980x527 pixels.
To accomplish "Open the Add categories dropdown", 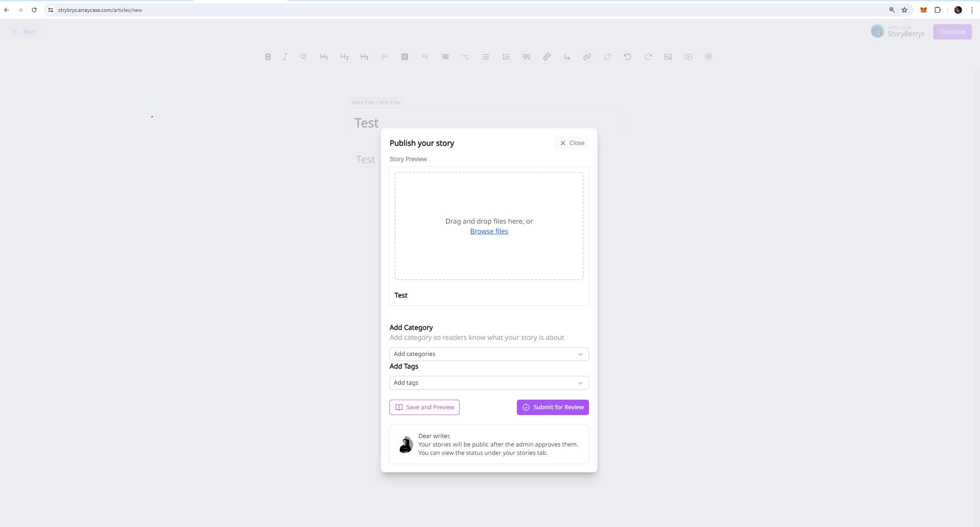I will (489, 354).
